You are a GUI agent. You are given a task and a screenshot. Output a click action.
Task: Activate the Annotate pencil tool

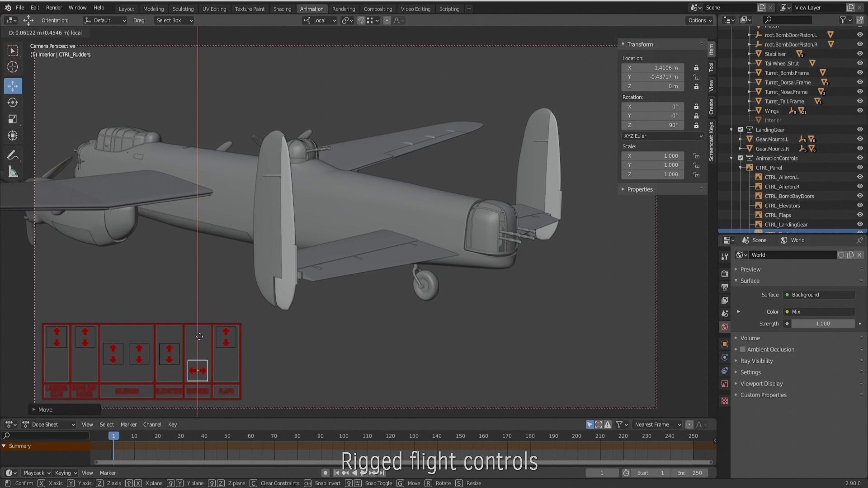[13, 155]
